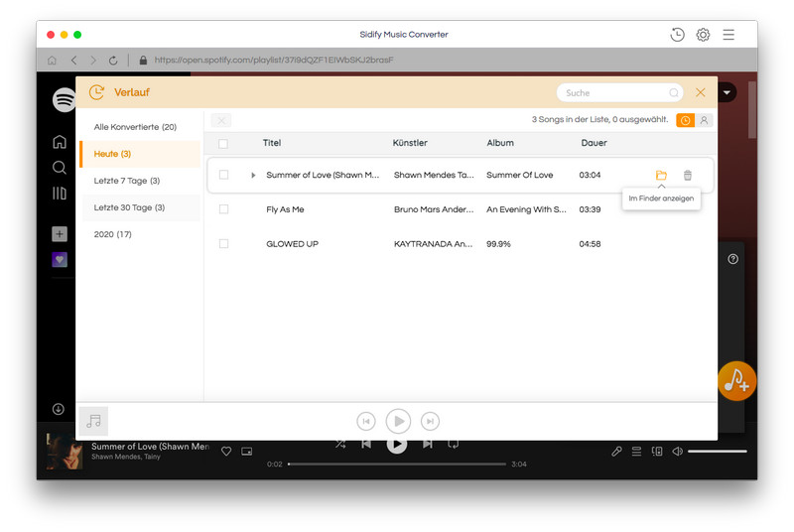The image size is (794, 532).
Task: Open the help question mark icon
Action: pos(732,259)
